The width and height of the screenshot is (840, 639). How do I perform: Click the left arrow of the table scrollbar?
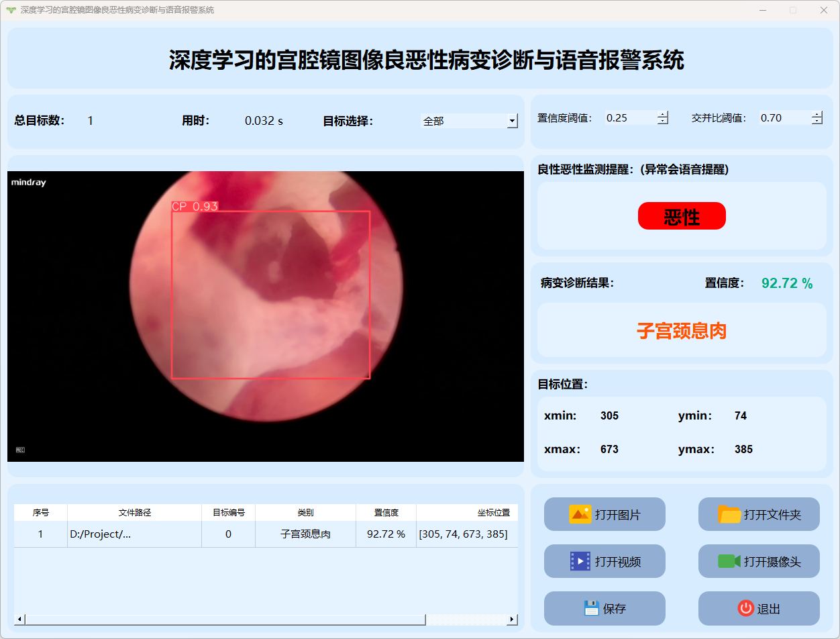(x=19, y=620)
